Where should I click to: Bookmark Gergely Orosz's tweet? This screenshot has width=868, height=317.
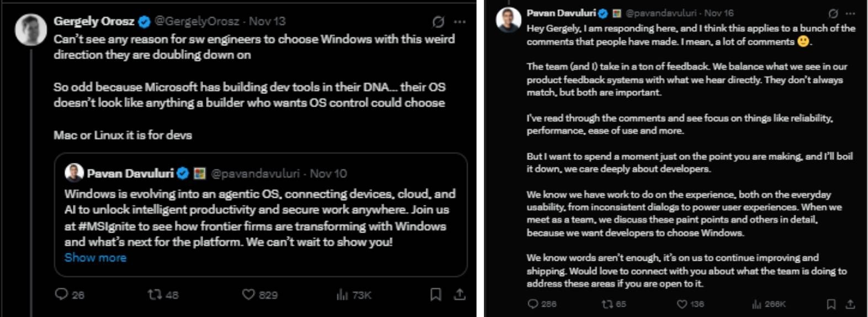coord(436,294)
